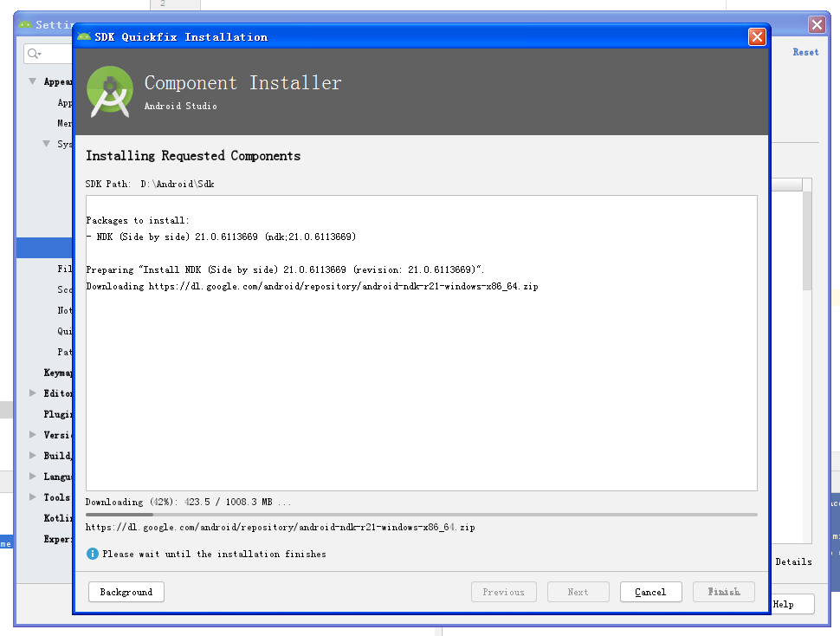The height and width of the screenshot is (636, 840).
Task: Click the blue info icon by wait message
Action: pos(92,554)
